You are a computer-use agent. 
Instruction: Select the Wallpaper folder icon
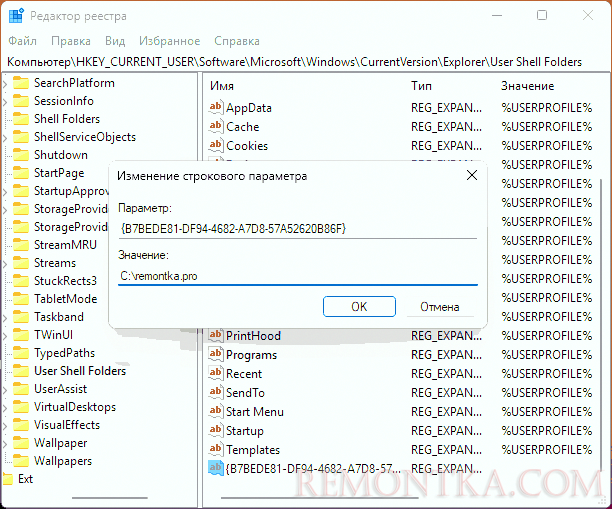point(21,443)
